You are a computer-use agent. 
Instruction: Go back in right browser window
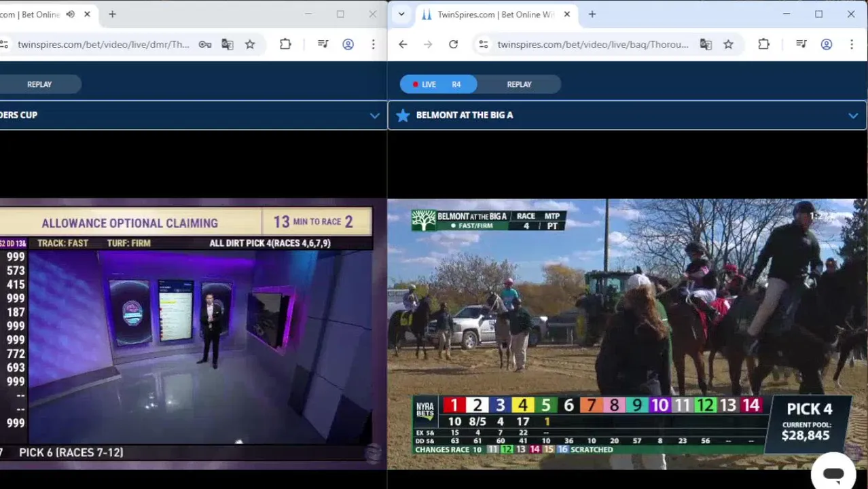[403, 45]
